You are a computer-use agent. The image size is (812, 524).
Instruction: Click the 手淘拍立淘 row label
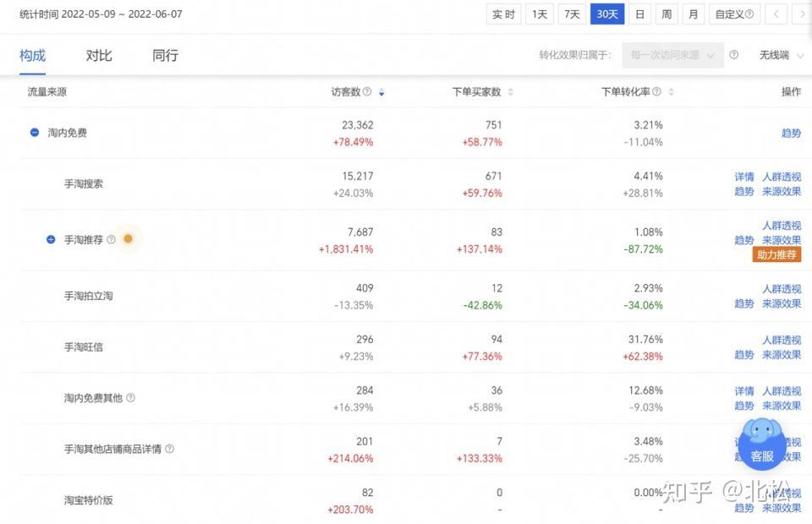click(88, 296)
